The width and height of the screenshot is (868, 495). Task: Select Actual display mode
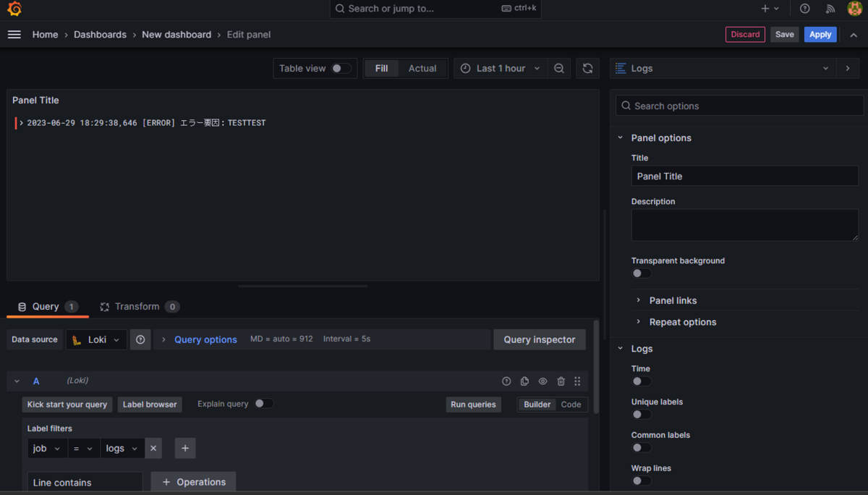tap(422, 68)
